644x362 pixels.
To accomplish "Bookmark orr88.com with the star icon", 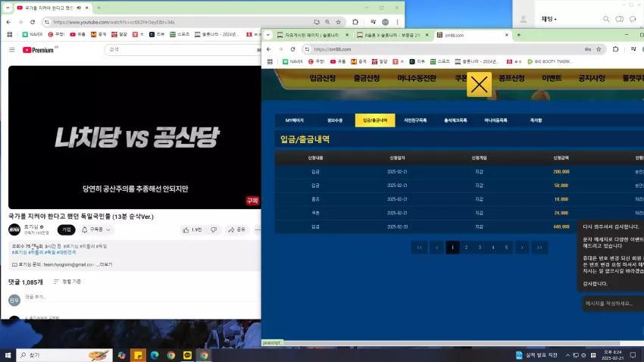I will tap(599, 49).
